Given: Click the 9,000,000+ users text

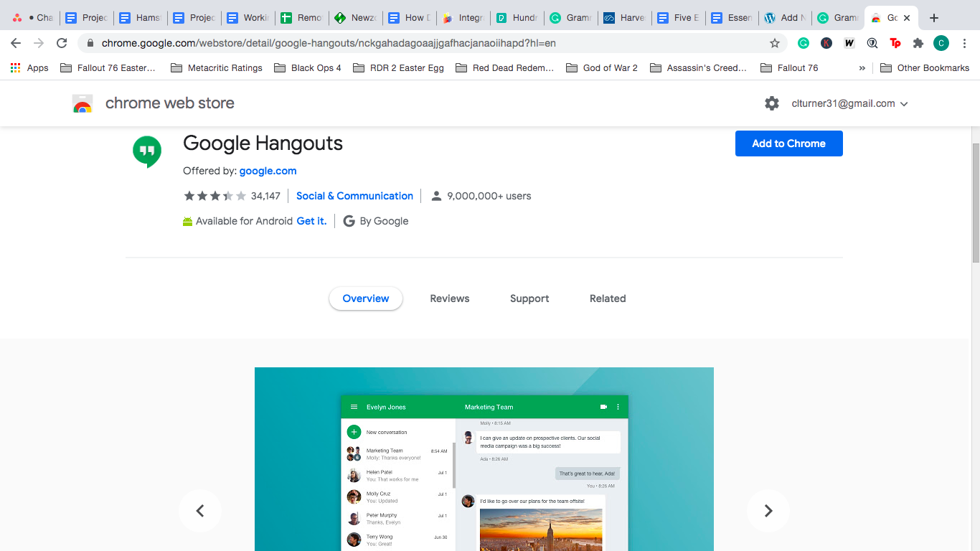Looking at the screenshot, I should tap(489, 196).
